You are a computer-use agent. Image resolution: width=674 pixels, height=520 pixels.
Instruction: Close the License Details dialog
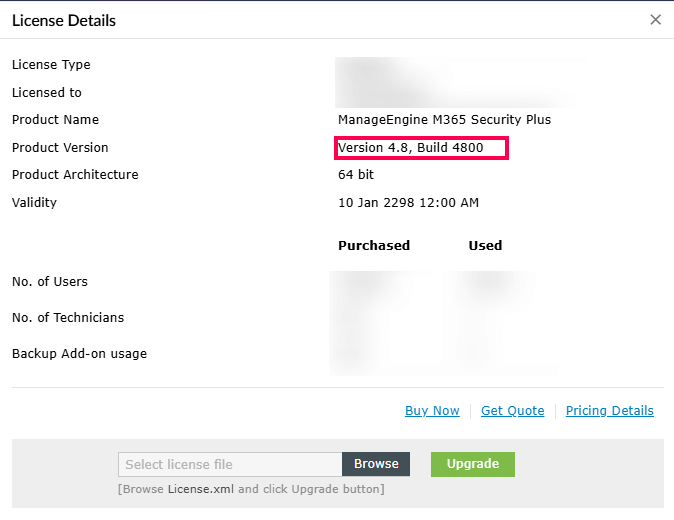click(655, 20)
